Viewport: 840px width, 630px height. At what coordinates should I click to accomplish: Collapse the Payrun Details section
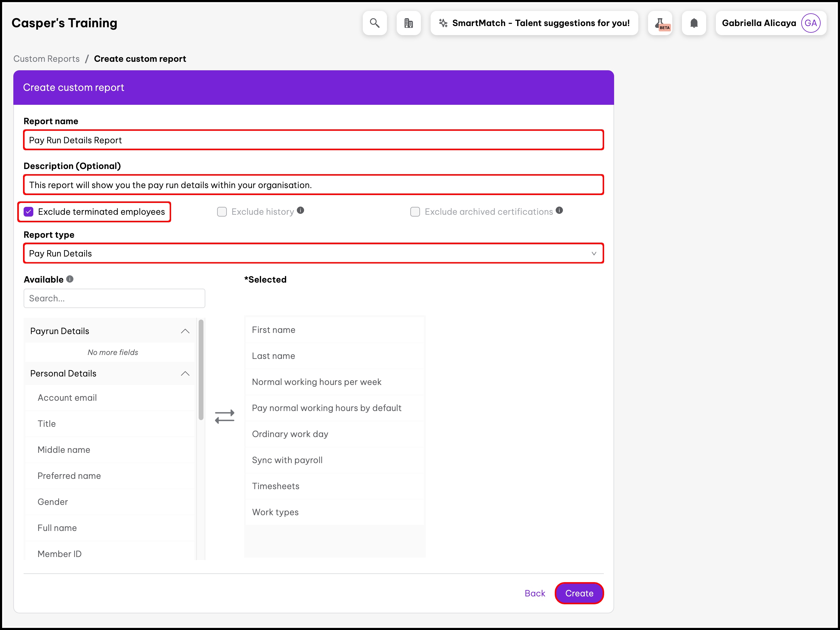185,331
